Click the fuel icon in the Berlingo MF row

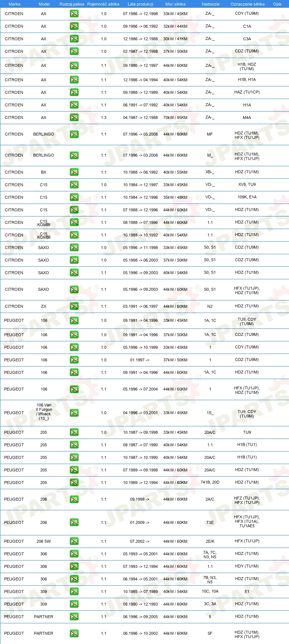(x=74, y=134)
